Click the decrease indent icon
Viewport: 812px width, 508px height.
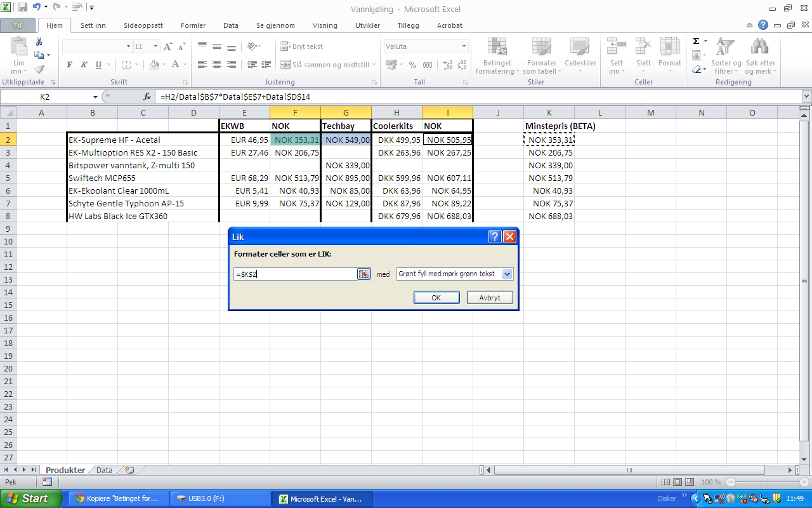click(252, 65)
